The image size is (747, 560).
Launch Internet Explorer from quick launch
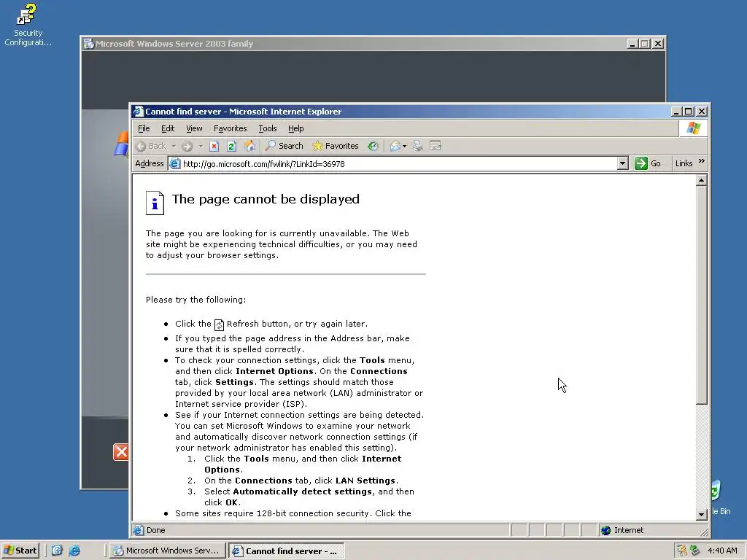74,551
